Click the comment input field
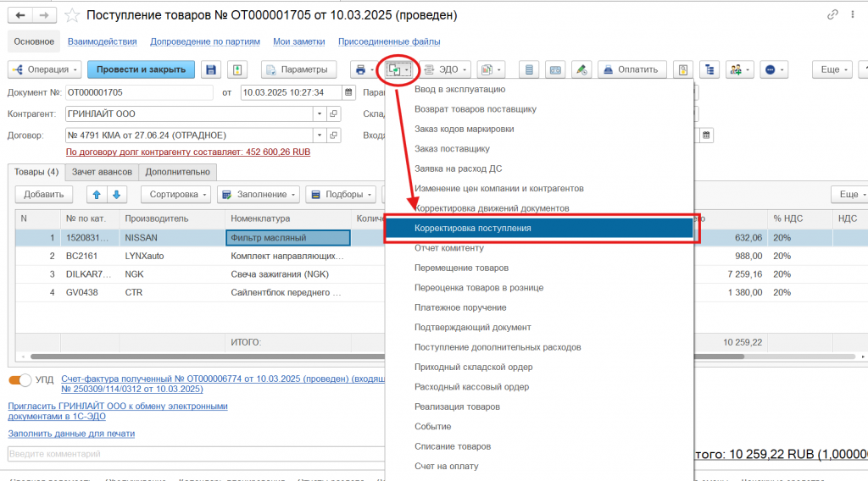Screen dimensions: 868x481 pos(195,455)
